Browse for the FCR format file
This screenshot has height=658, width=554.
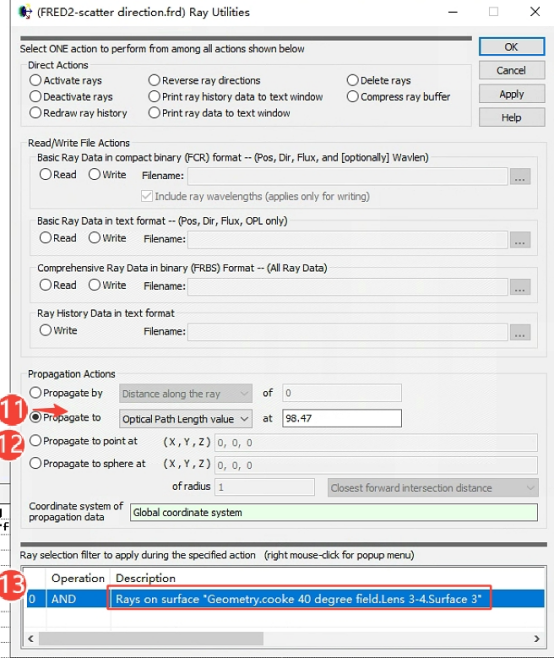[x=520, y=176]
